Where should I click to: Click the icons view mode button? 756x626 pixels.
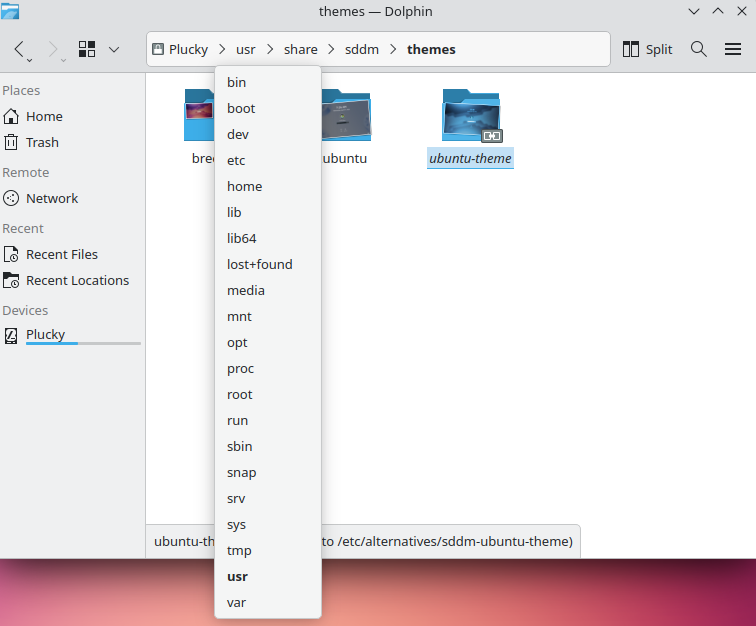coord(87,49)
